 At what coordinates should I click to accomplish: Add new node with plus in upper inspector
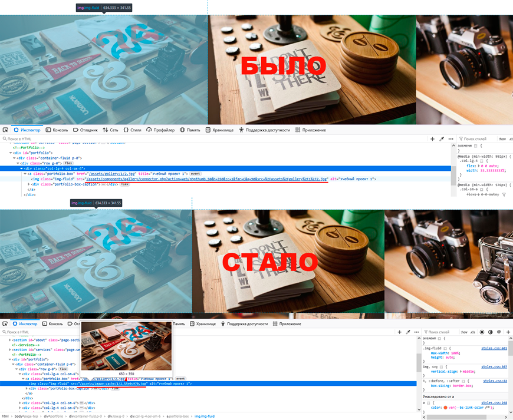[433, 139]
